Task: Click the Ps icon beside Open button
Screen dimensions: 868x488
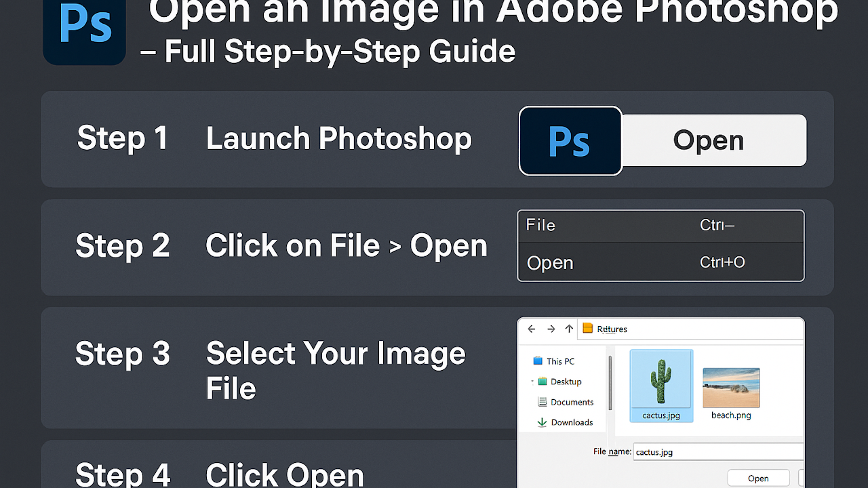Action: [x=570, y=141]
